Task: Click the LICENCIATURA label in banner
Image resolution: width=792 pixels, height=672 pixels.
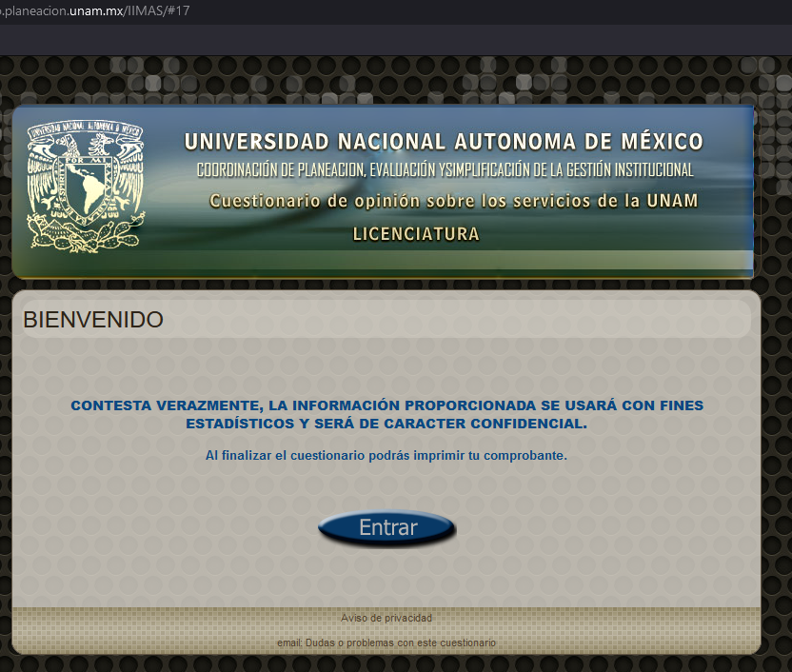Action: (416, 234)
